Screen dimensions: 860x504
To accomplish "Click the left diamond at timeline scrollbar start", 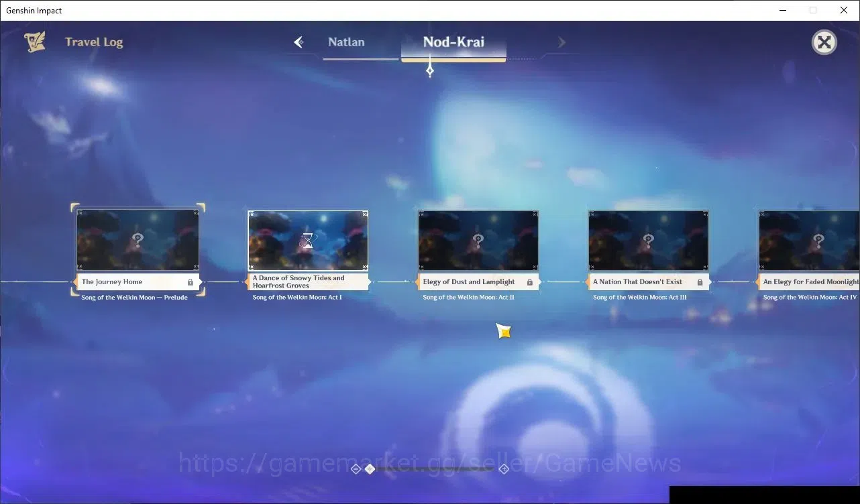I will point(356,469).
